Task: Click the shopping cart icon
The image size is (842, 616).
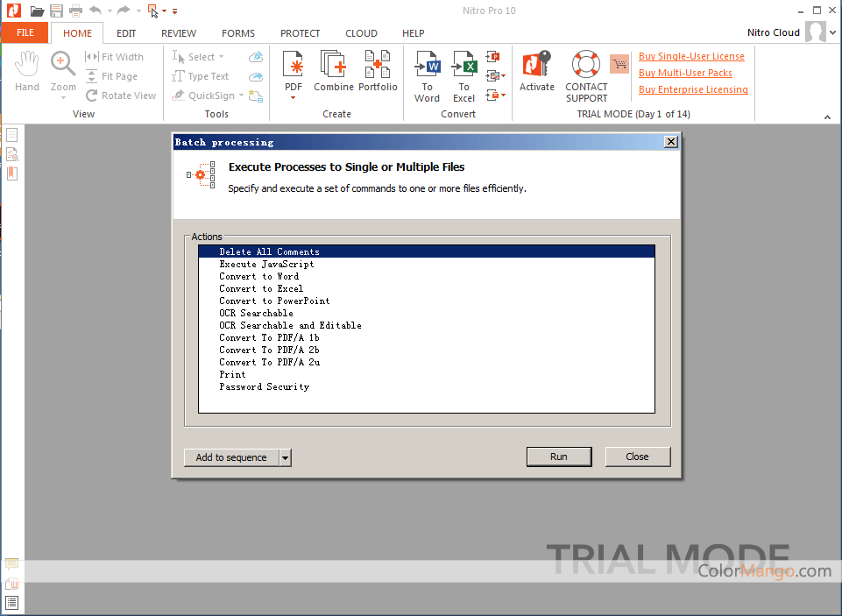Action: (x=619, y=65)
